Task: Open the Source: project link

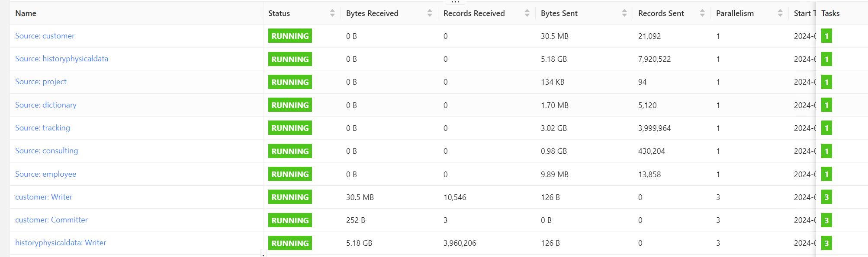Action: tap(41, 82)
